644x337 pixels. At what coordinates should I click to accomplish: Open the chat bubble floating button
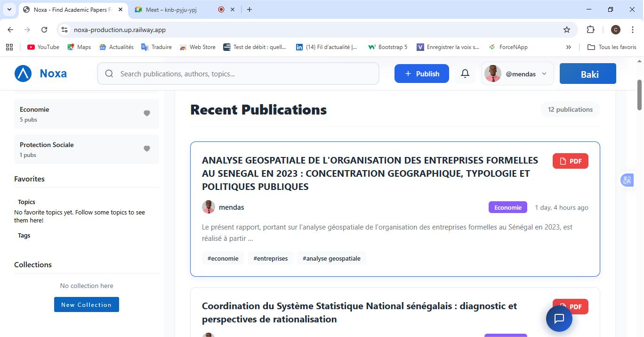pyautogui.click(x=559, y=319)
